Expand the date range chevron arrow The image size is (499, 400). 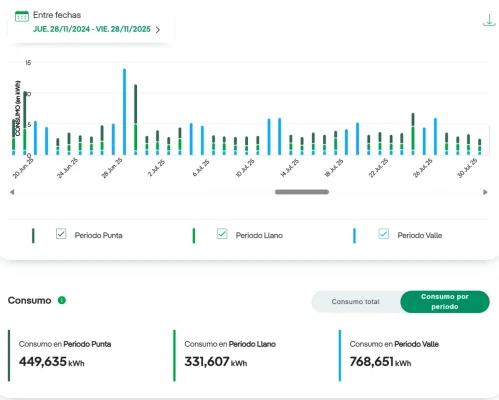click(x=158, y=30)
